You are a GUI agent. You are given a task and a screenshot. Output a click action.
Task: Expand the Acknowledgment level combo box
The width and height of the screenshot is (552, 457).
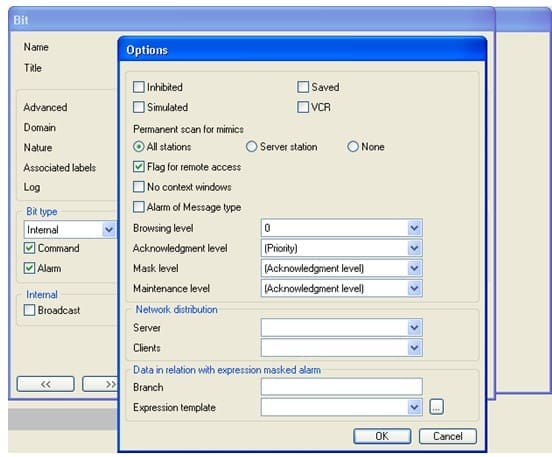click(x=341, y=248)
